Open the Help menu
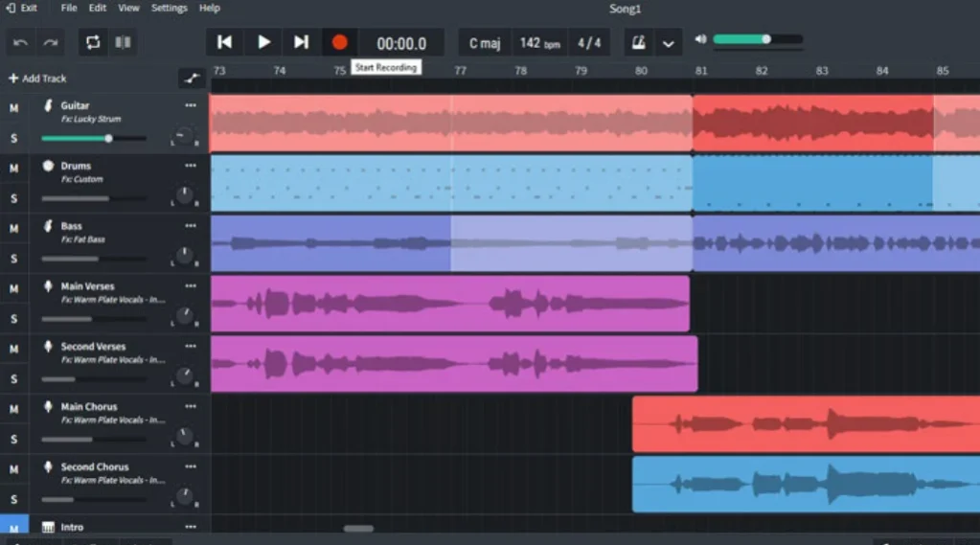Image resolution: width=980 pixels, height=545 pixels. pyautogui.click(x=210, y=8)
